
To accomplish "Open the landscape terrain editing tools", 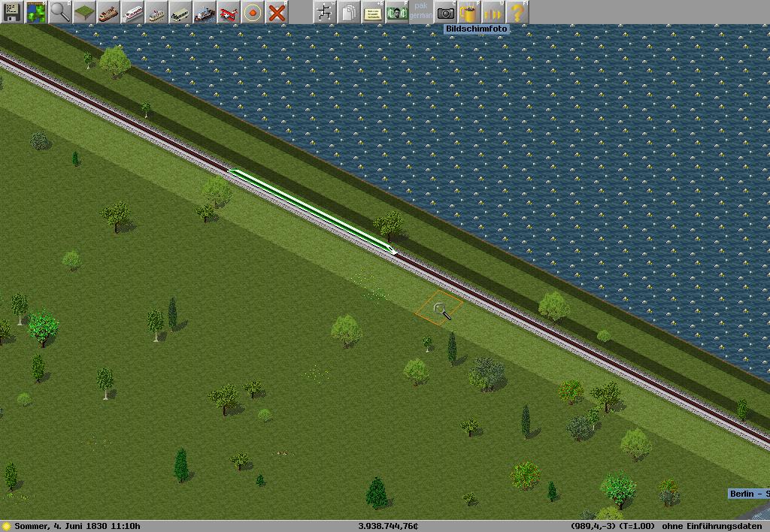I will (84, 12).
